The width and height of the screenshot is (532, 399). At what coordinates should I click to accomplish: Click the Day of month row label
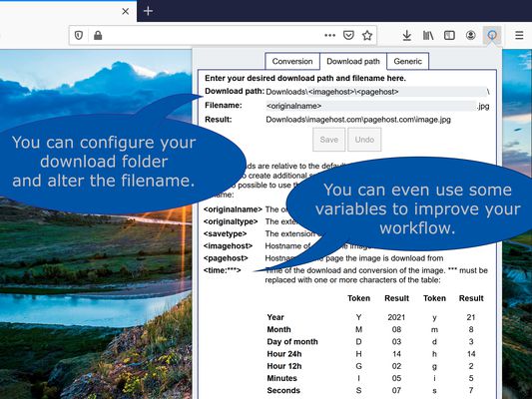pyautogui.click(x=292, y=342)
